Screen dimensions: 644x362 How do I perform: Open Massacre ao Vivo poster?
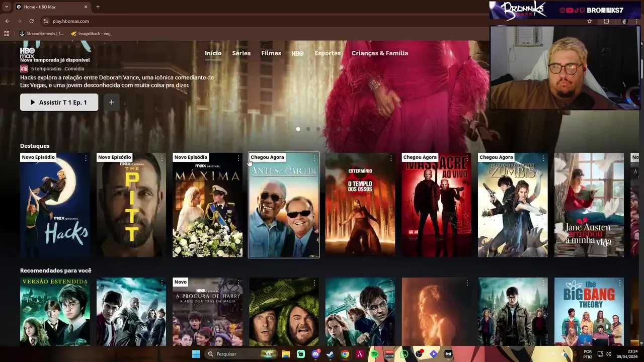tap(437, 205)
